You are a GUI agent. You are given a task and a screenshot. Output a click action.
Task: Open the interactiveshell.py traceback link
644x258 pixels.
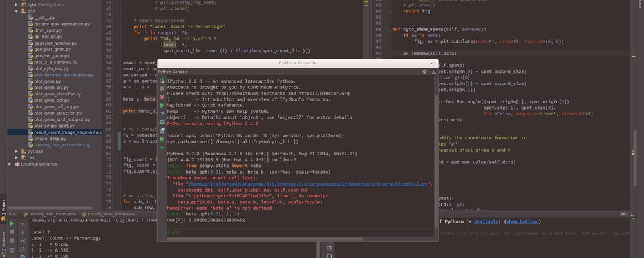tap(308, 184)
